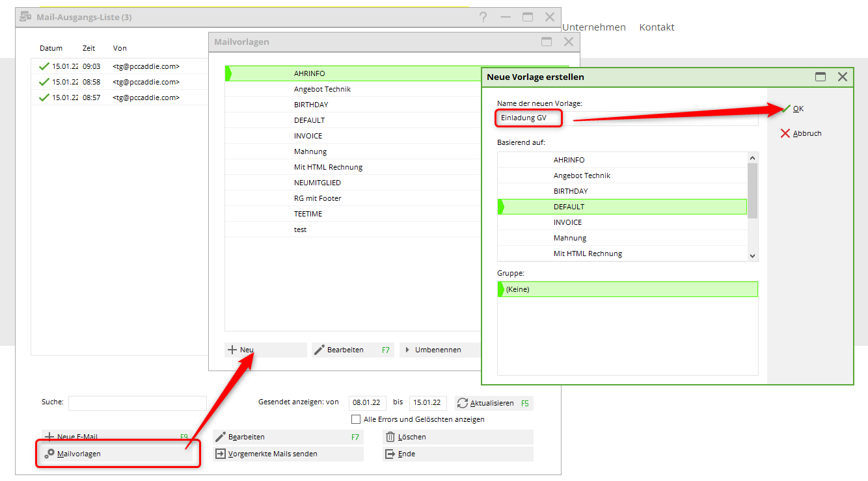Select Mit HTML Rechnung in Basierend auf
Screen dimensions: 868x481
pyautogui.click(x=623, y=253)
